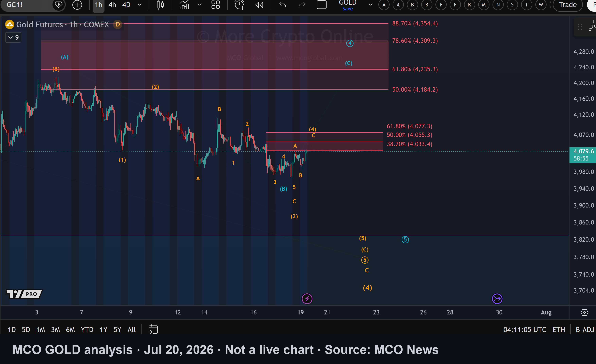Toggle B-ADJ back-adjustment setting
Viewport: 596px width, 364px height.
click(585, 329)
